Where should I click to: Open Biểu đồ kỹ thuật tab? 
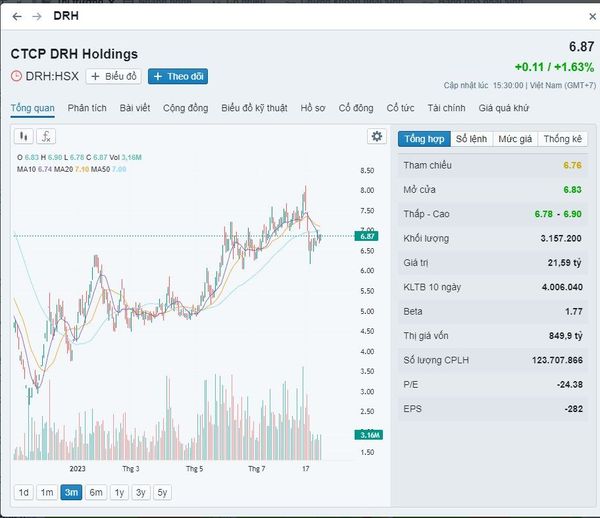pyautogui.click(x=254, y=108)
